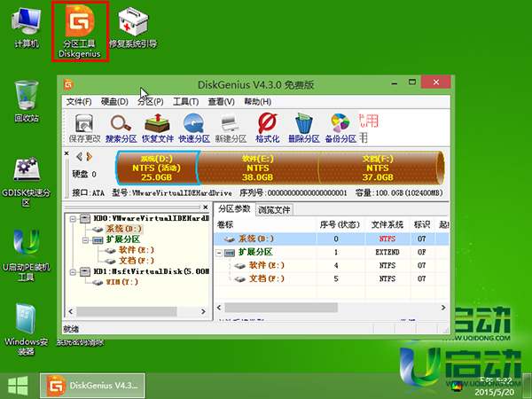Screen dimensions: 532x399
Task: Collapse the HD1 MsftVirtualDisk tree node
Action: (73, 272)
